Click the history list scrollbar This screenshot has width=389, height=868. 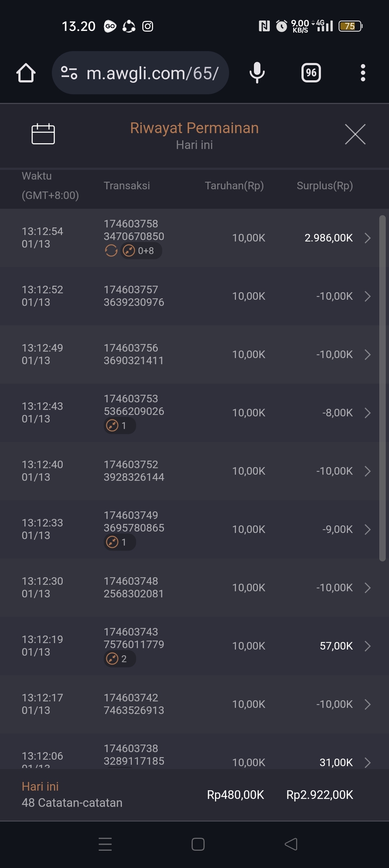[382, 388]
